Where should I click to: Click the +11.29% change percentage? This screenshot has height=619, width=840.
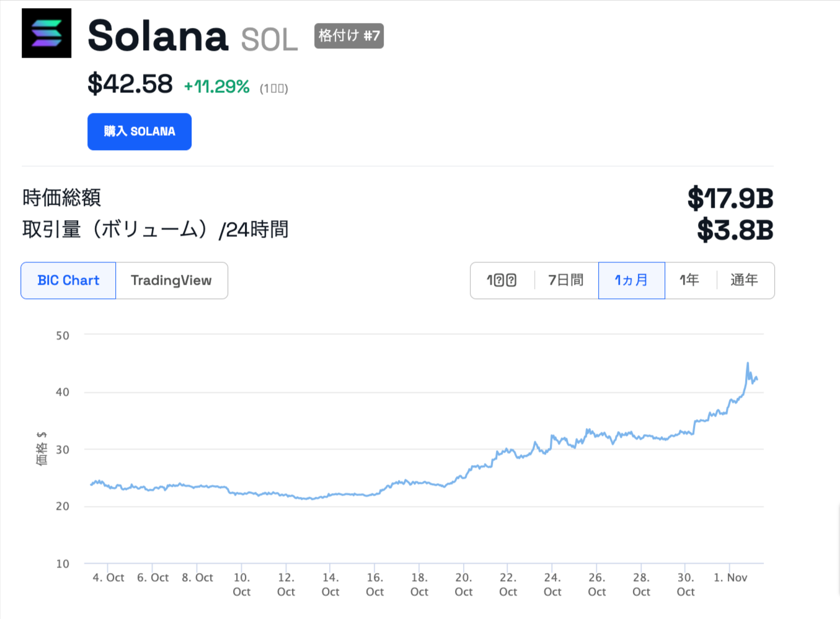point(216,86)
